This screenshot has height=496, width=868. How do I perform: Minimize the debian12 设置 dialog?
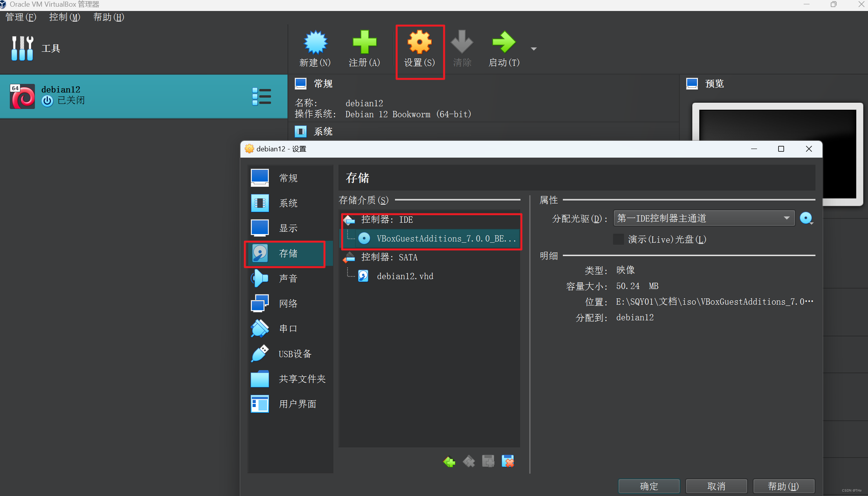754,149
